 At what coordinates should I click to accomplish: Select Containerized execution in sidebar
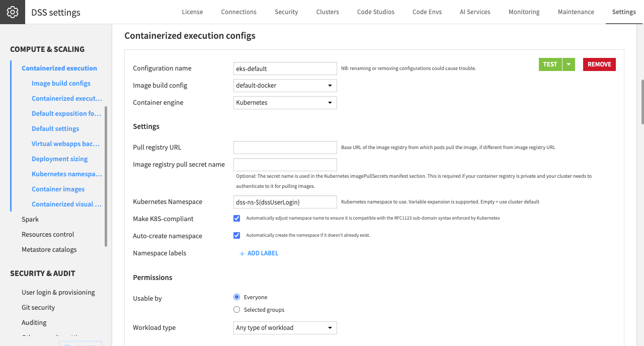[59, 68]
